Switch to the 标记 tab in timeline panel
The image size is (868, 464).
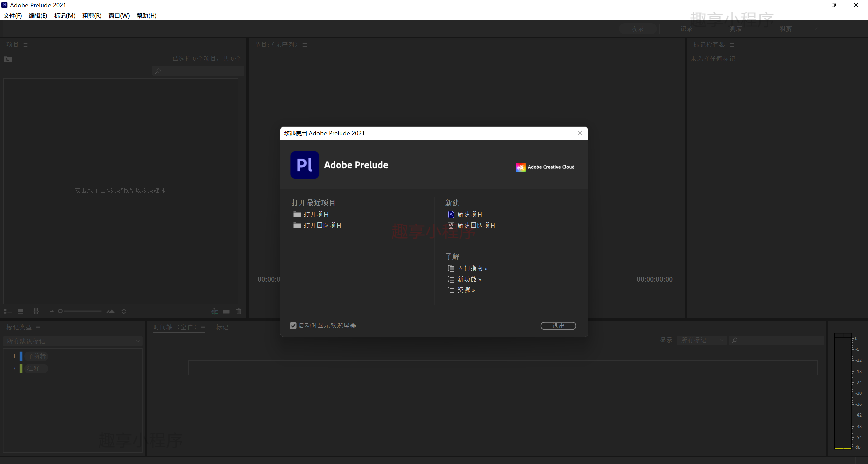tap(222, 327)
